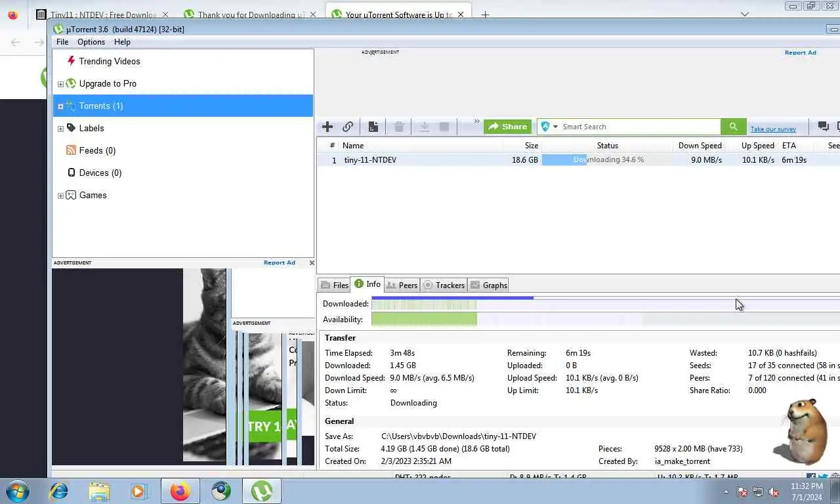Image resolution: width=840 pixels, height=504 pixels.
Task: Open Windows Explorer folder on taskbar
Action: (99, 491)
